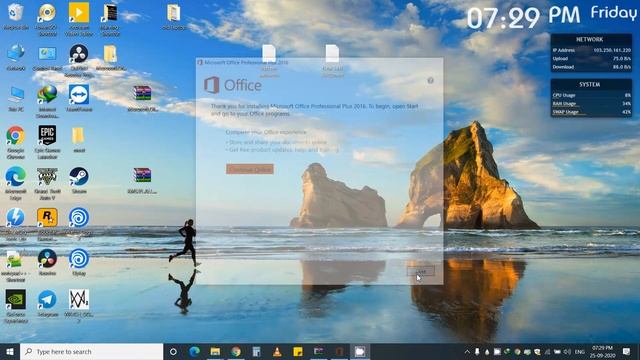Select the Grand Theft Auto V shortcut
This screenshot has height=360, width=640.
click(x=47, y=183)
